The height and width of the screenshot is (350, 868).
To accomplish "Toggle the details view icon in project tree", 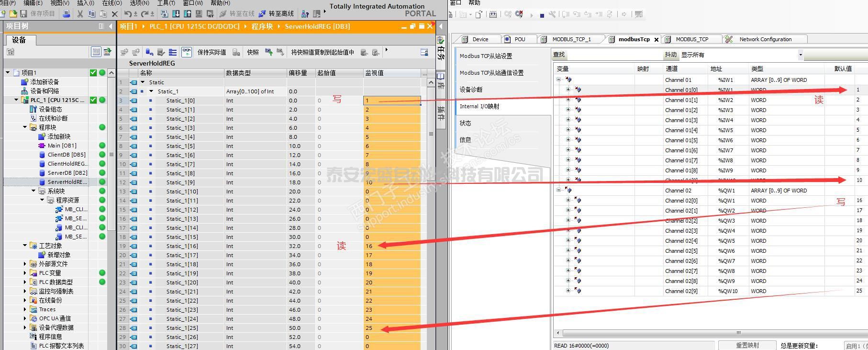I will tap(96, 52).
